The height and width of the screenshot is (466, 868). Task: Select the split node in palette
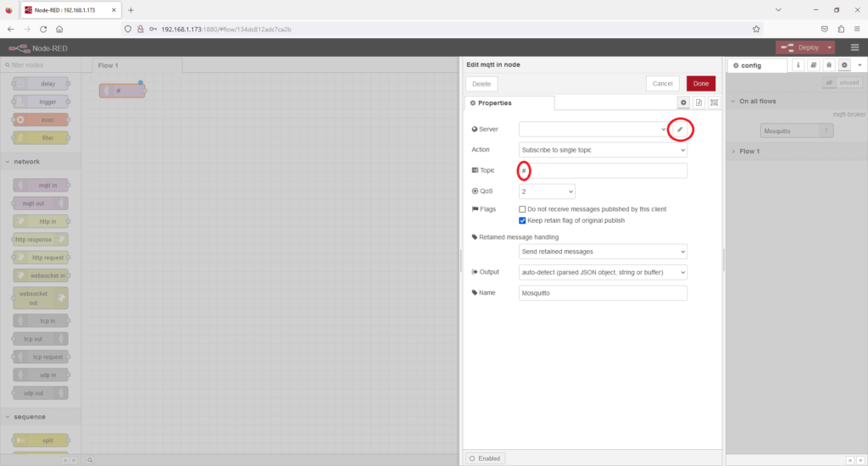42,441
